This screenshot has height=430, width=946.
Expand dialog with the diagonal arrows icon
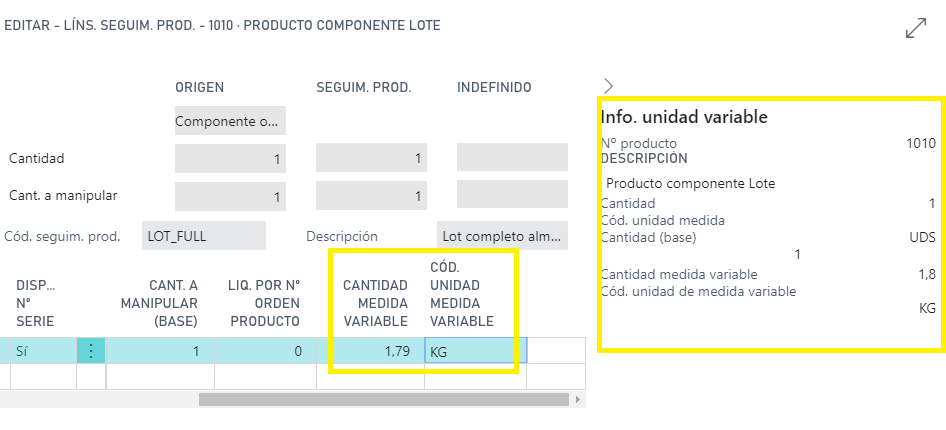(x=916, y=28)
